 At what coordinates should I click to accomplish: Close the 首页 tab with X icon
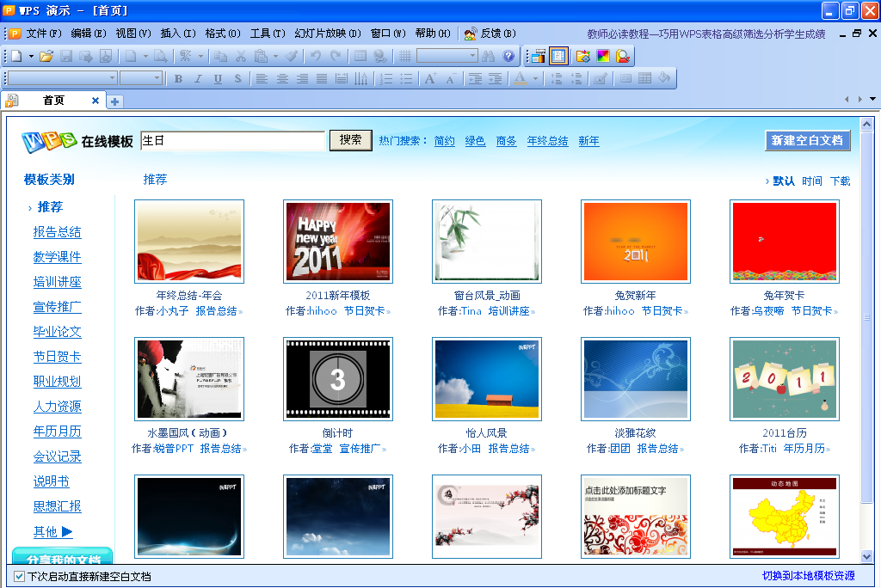pos(95,101)
